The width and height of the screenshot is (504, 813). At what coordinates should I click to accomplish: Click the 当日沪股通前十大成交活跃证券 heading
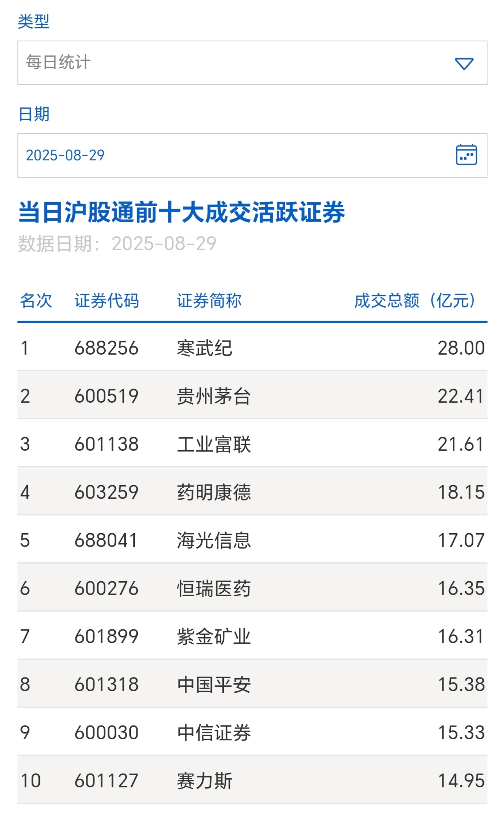[x=181, y=212]
